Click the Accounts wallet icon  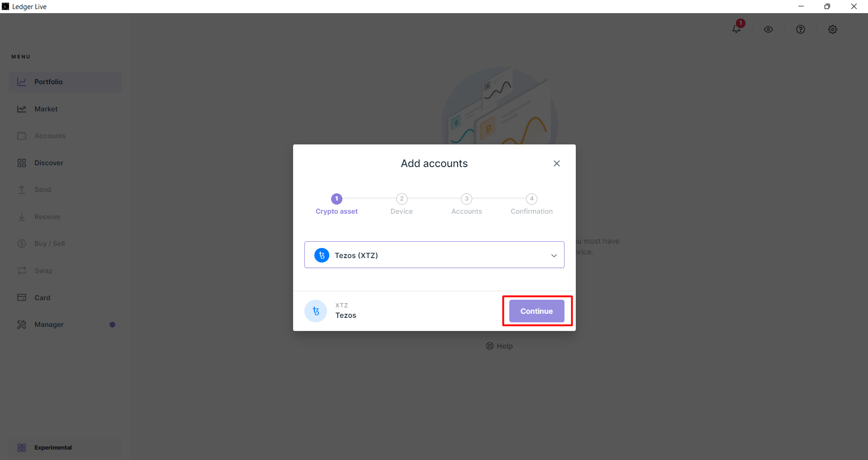(x=22, y=136)
